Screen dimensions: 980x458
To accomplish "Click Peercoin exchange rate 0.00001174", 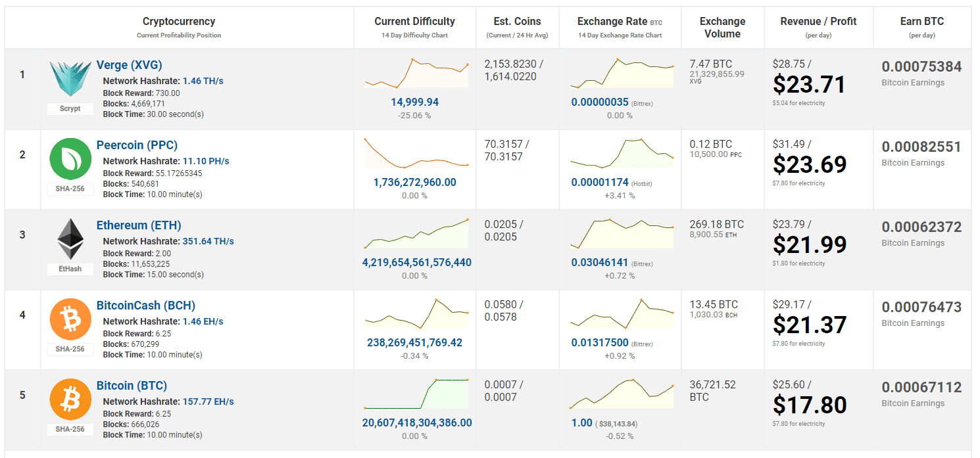I will 600,183.
